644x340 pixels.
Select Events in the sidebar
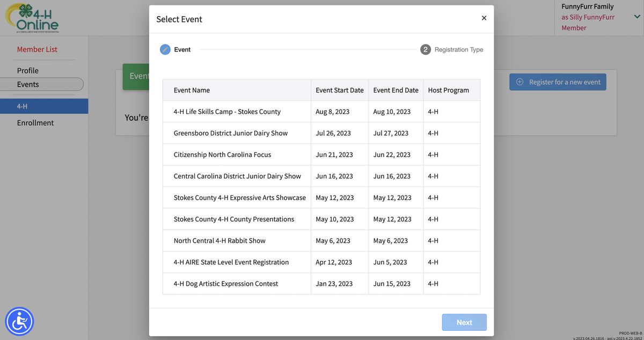[x=28, y=84]
